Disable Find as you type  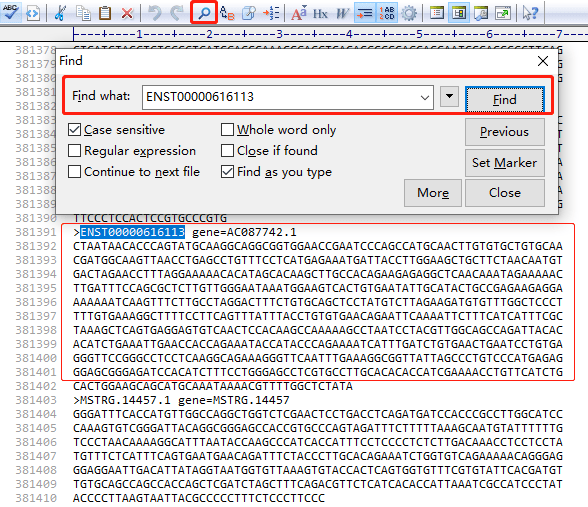pos(227,172)
